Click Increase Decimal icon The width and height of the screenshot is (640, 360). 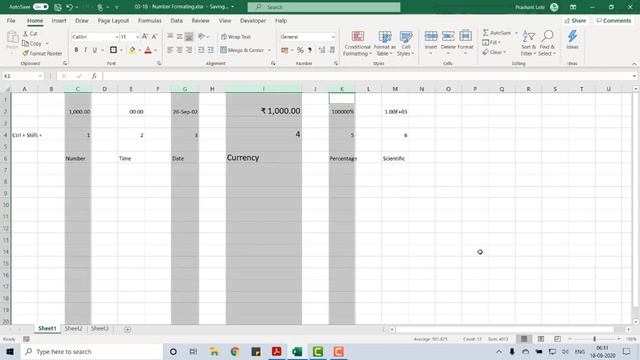coord(322,50)
